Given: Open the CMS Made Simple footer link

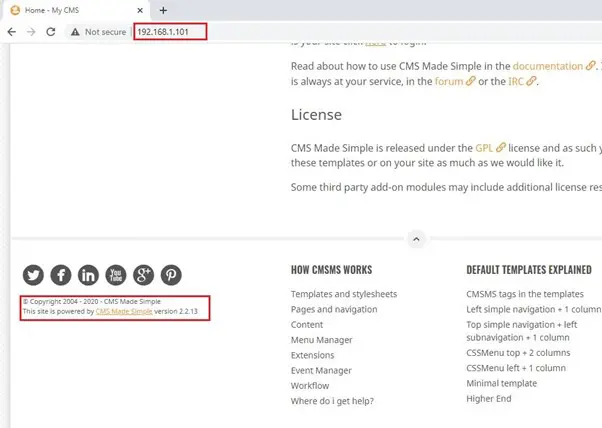Looking at the screenshot, I should (x=124, y=312).
